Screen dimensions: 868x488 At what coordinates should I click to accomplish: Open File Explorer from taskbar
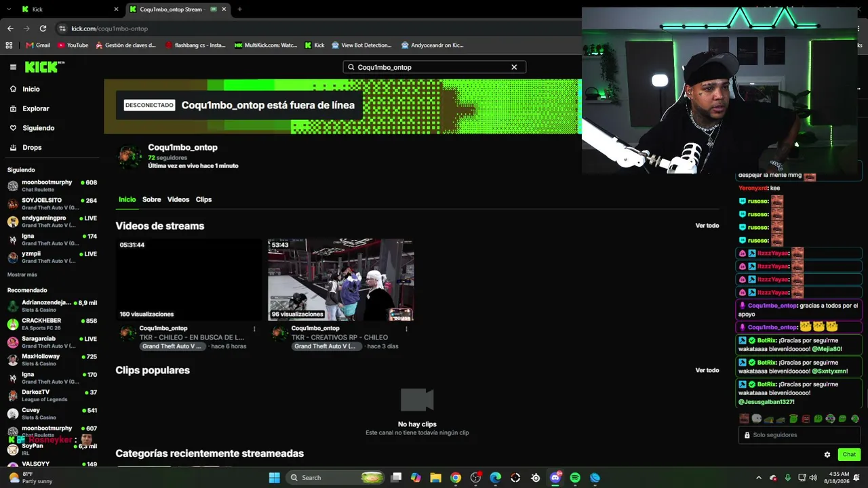click(x=435, y=478)
